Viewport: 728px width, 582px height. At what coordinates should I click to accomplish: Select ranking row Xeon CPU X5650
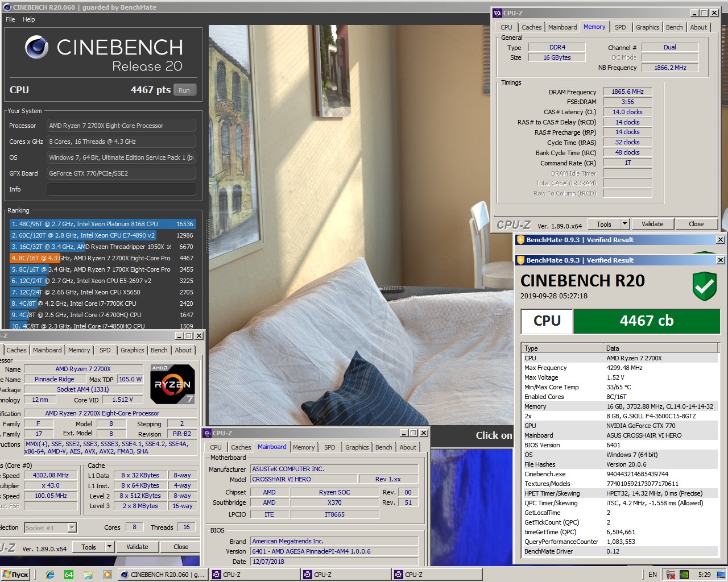tap(102, 292)
